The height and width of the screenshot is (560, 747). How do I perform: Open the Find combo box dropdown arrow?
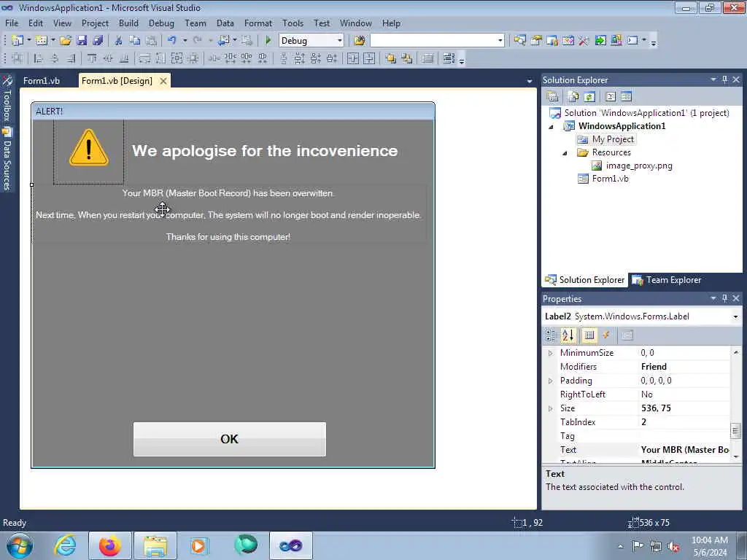pyautogui.click(x=500, y=41)
